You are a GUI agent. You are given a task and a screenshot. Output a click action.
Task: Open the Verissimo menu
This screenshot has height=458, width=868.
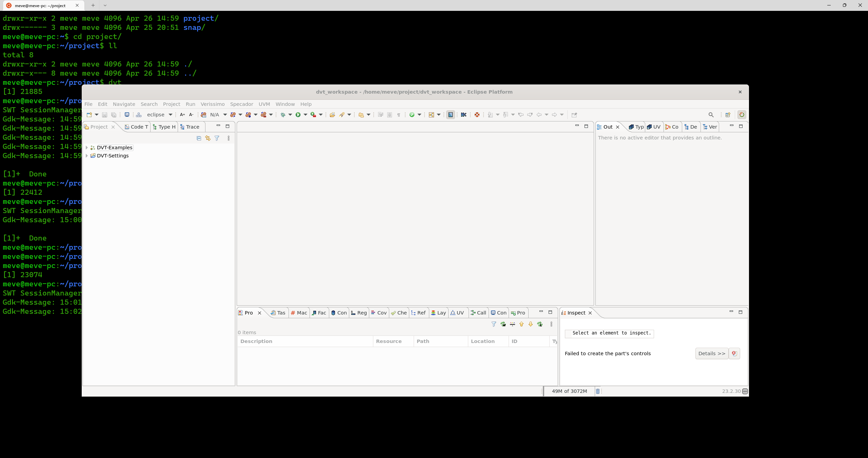[x=212, y=104]
